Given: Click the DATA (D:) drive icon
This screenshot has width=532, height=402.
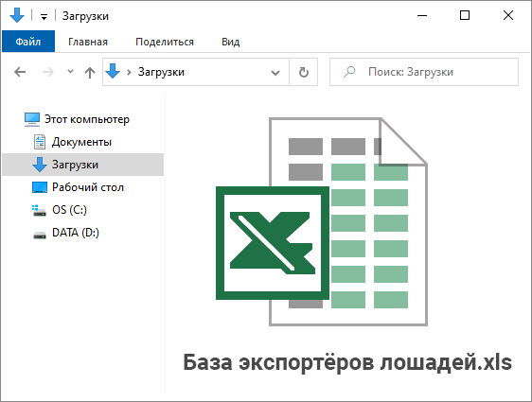Looking at the screenshot, I should coord(40,235).
